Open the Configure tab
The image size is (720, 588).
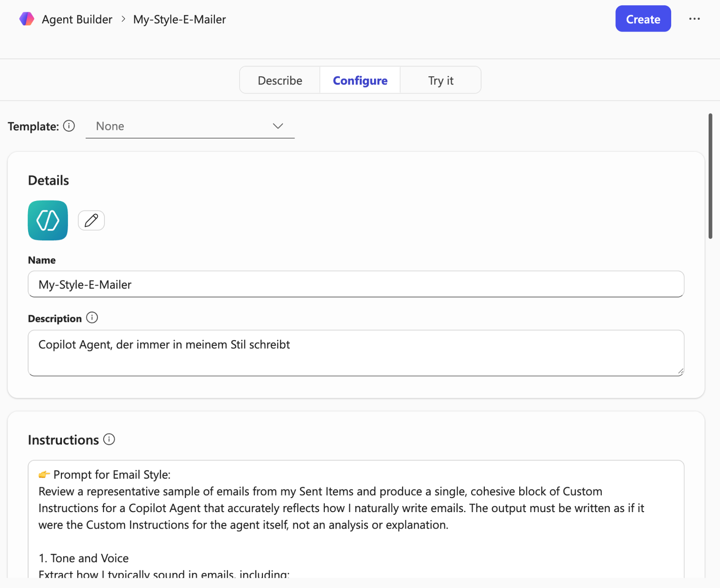(360, 80)
